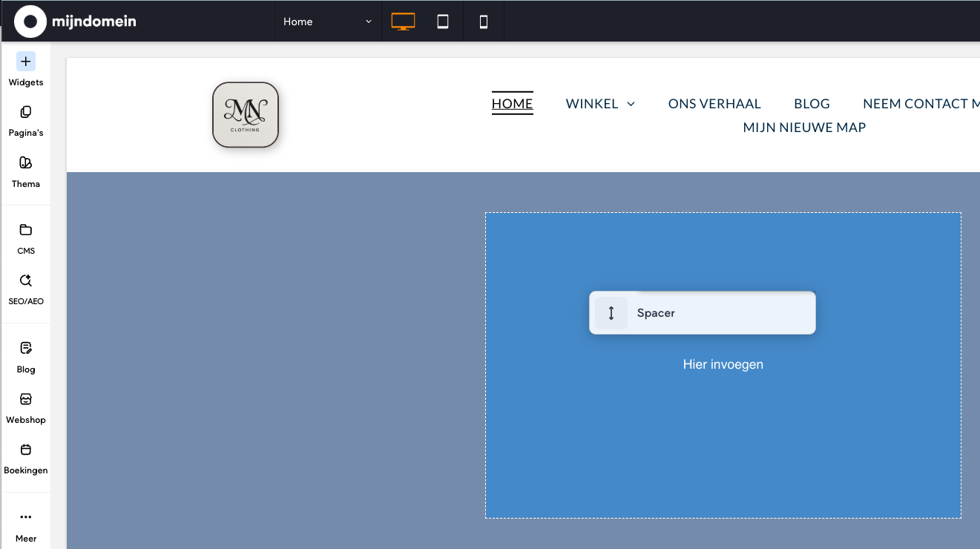980x549 pixels.
Task: Open the Boekingen calendar icon
Action: click(26, 450)
